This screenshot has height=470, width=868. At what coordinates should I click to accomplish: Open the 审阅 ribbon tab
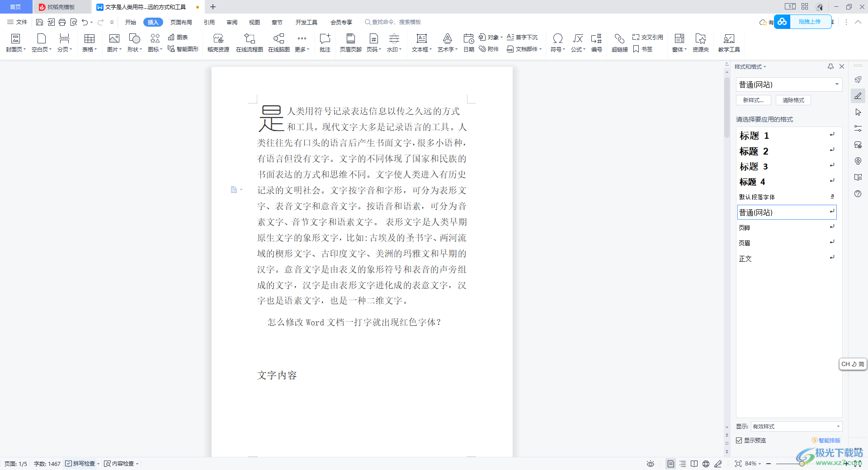click(x=232, y=22)
